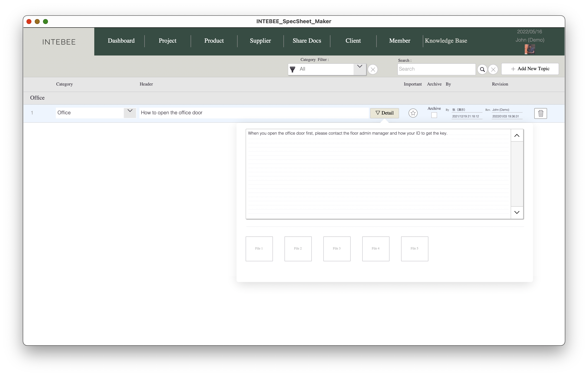This screenshot has width=588, height=376.
Task: Click John (Demo) profile avatar
Action: [530, 49]
